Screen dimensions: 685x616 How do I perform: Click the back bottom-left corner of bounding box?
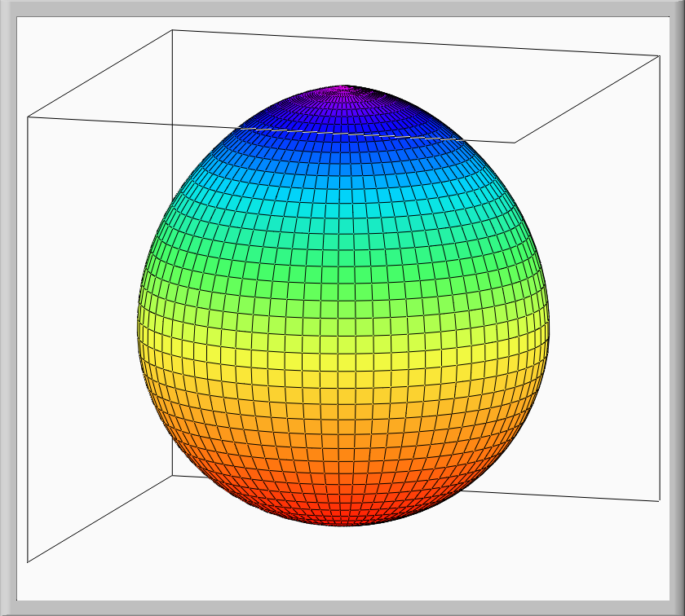point(172,475)
